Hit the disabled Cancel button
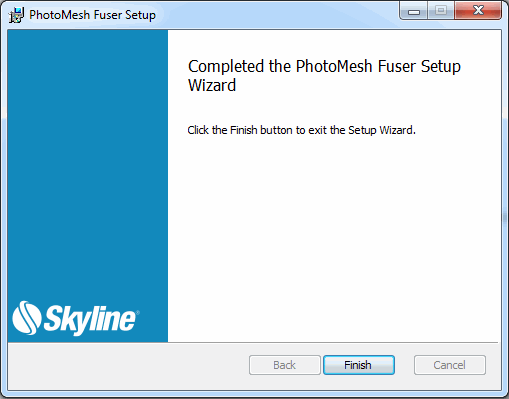Screen dimensions: 509x399 tap(450, 365)
